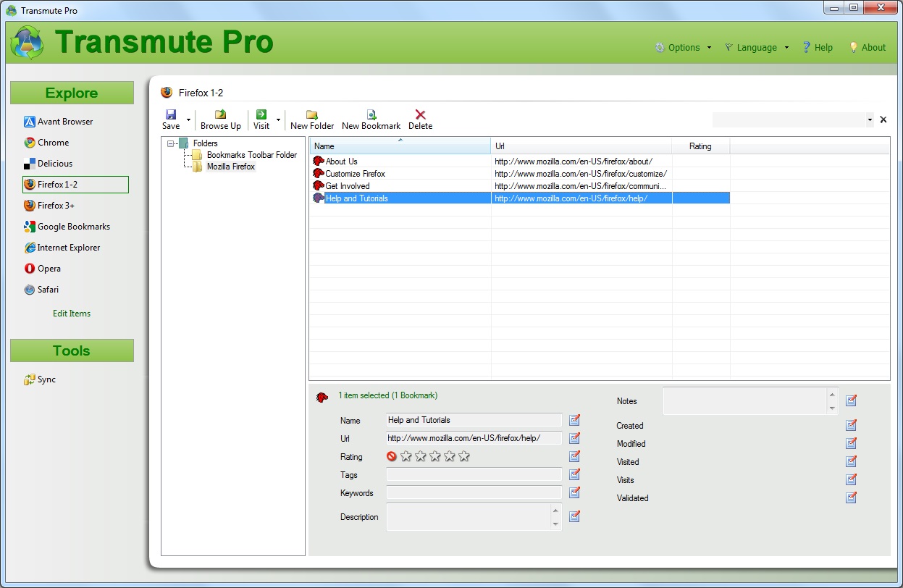903x588 pixels.
Task: Sort the list by Rating column header
Action: (700, 146)
